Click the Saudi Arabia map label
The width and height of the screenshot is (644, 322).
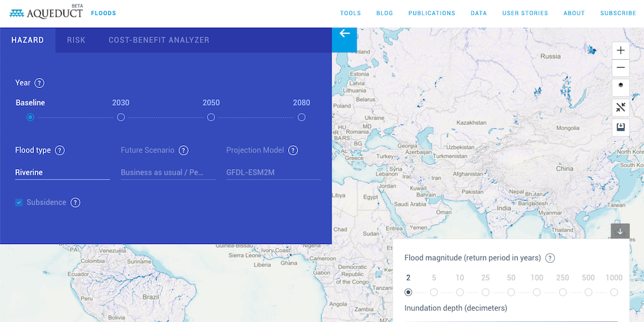coord(410,204)
